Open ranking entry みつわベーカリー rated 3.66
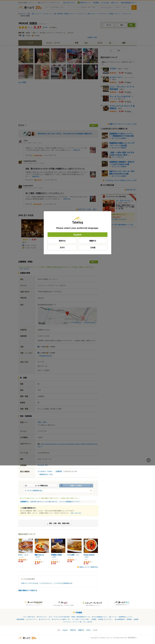 (x=116, y=77)
